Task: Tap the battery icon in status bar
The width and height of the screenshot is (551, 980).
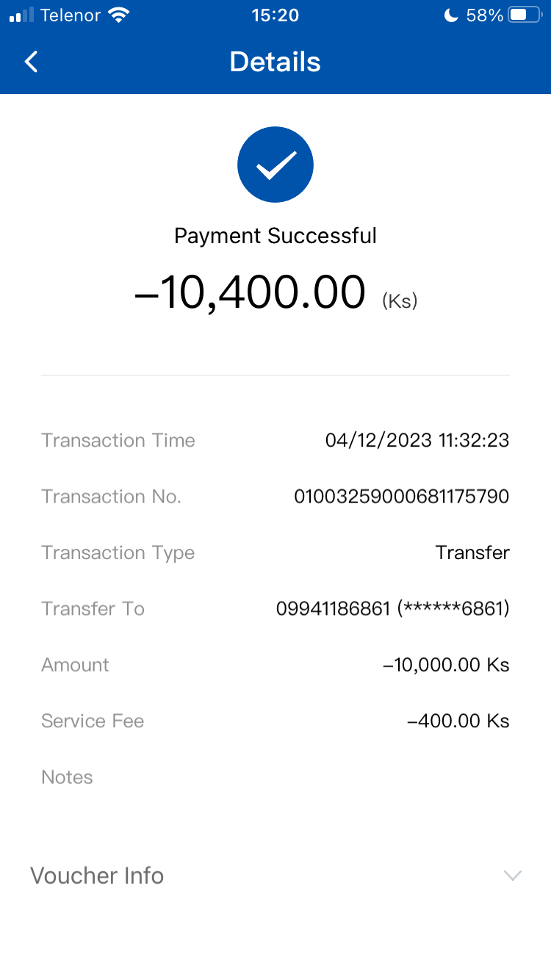Action: [525, 15]
